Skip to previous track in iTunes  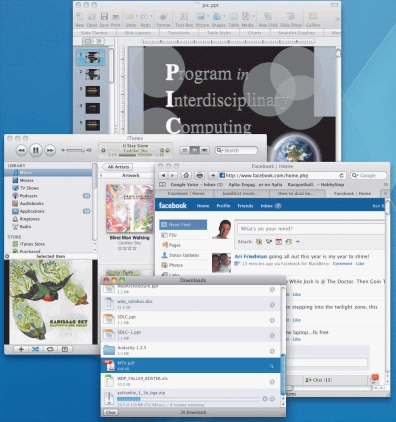pos(21,151)
